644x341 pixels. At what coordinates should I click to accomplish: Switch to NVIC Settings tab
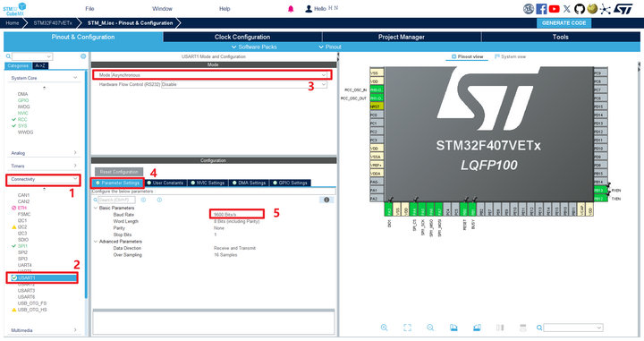[x=208, y=183]
